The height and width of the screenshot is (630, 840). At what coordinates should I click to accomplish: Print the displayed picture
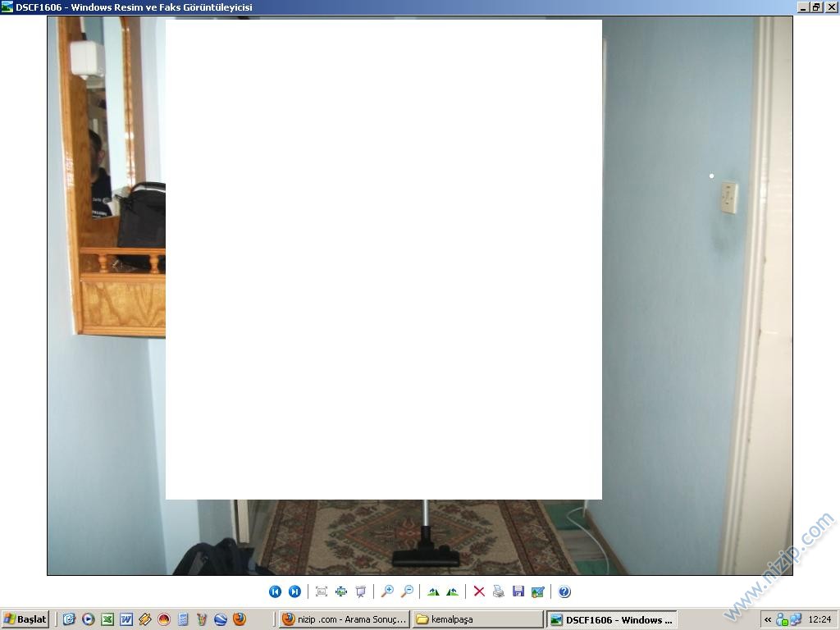[x=499, y=591]
